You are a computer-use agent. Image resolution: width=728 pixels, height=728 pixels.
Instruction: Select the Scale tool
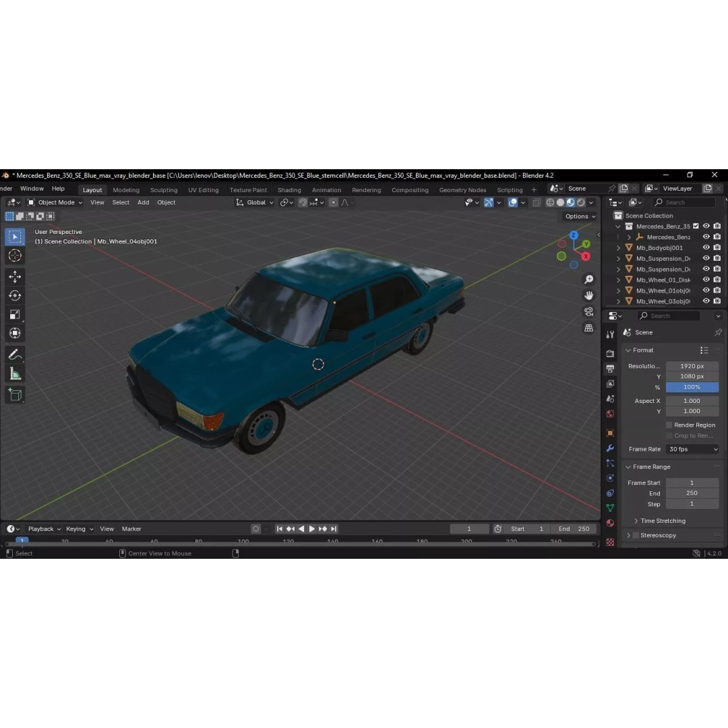(x=15, y=314)
